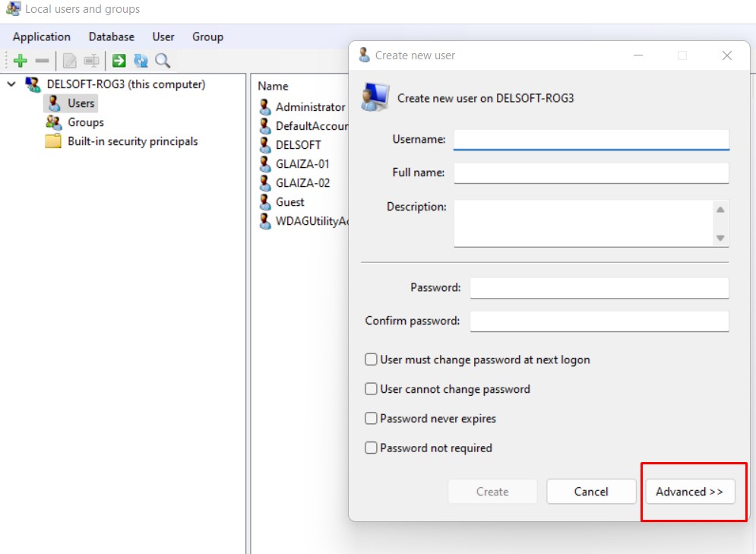Click the blue refresh toolbar icon
Image resolution: width=756 pixels, height=554 pixels.
[141, 61]
